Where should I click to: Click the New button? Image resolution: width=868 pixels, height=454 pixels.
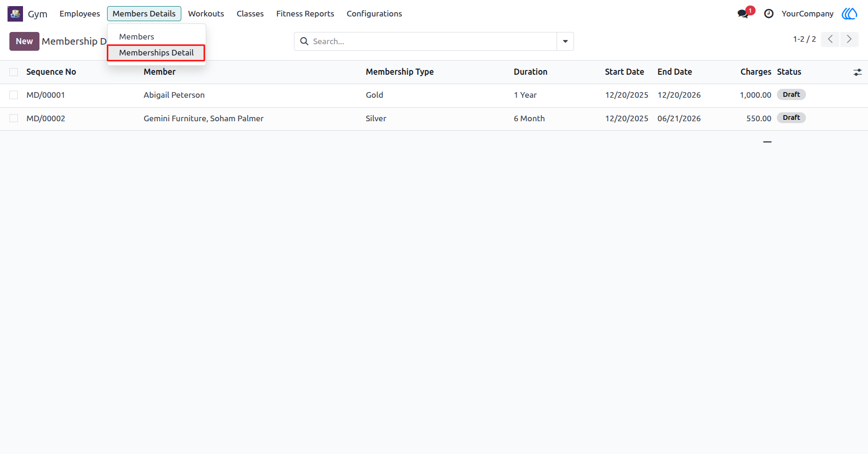point(24,41)
